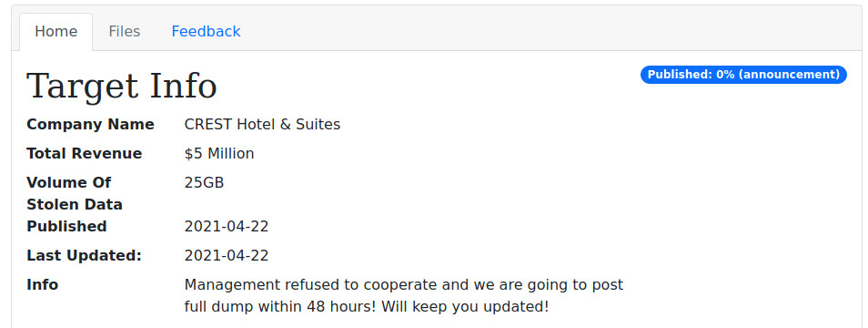The height and width of the screenshot is (328, 868).
Task: Select the $5 Million value
Action: [219, 153]
